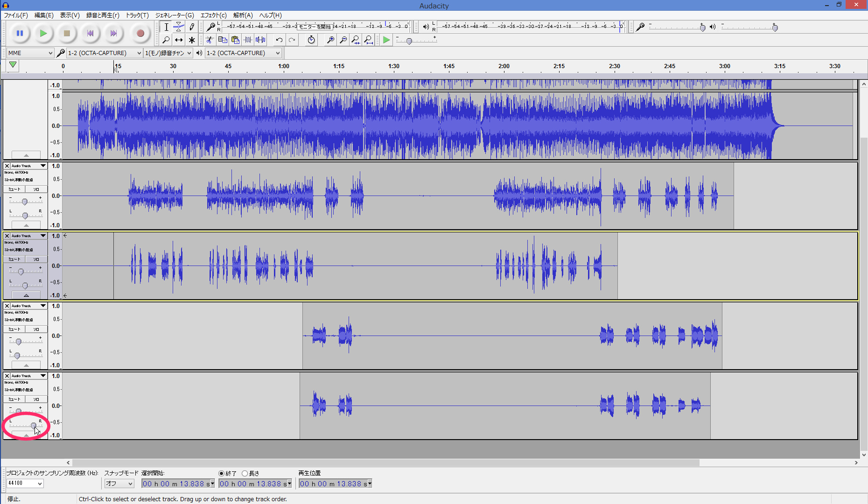
Task: Select the 終了 radio button
Action: click(x=222, y=473)
